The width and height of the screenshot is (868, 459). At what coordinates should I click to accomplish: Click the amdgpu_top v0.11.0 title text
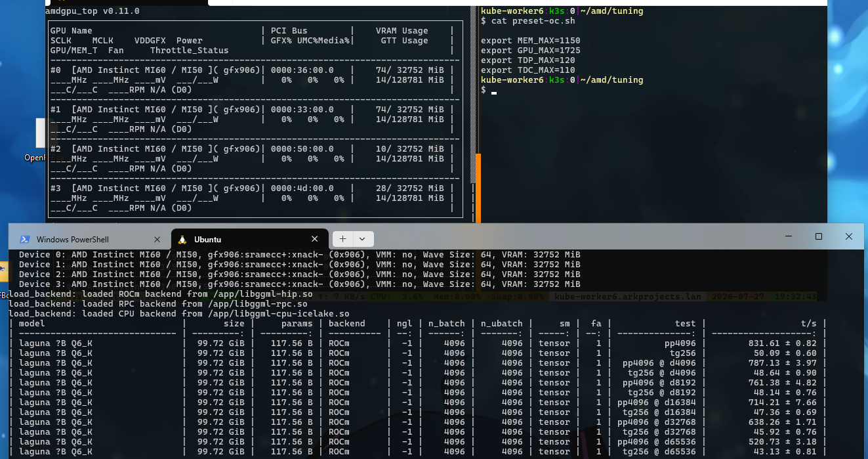[93, 11]
